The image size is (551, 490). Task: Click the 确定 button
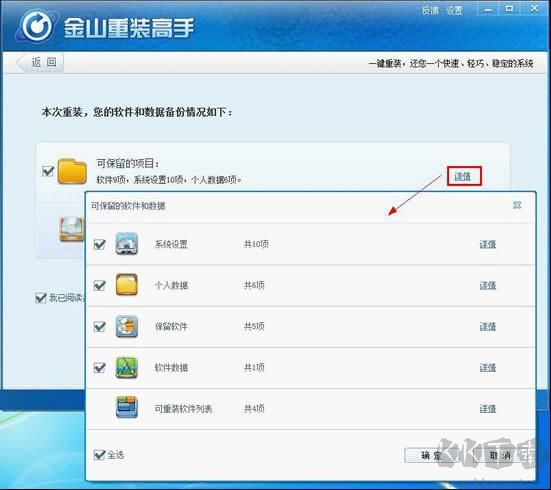pyautogui.click(x=431, y=456)
